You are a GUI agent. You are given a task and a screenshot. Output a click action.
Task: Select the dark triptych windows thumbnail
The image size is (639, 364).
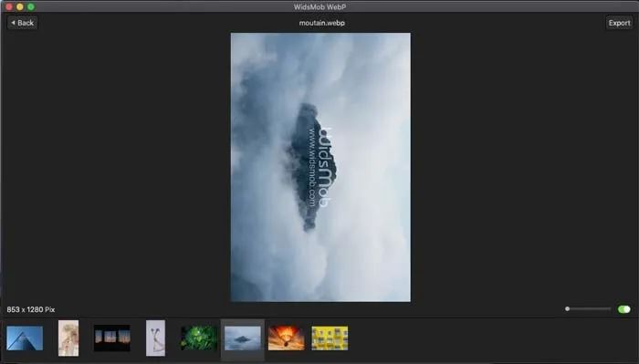pos(112,338)
